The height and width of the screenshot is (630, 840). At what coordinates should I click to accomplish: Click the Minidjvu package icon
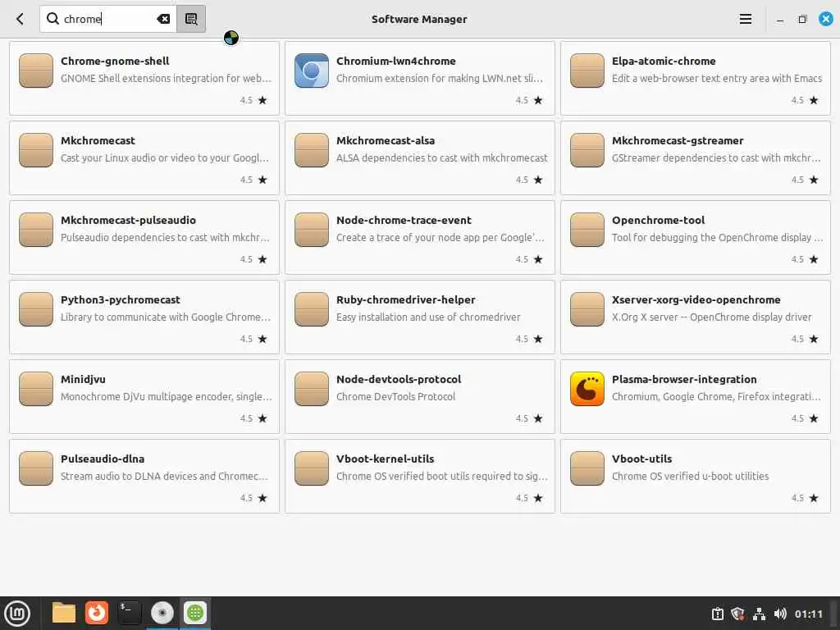point(36,388)
